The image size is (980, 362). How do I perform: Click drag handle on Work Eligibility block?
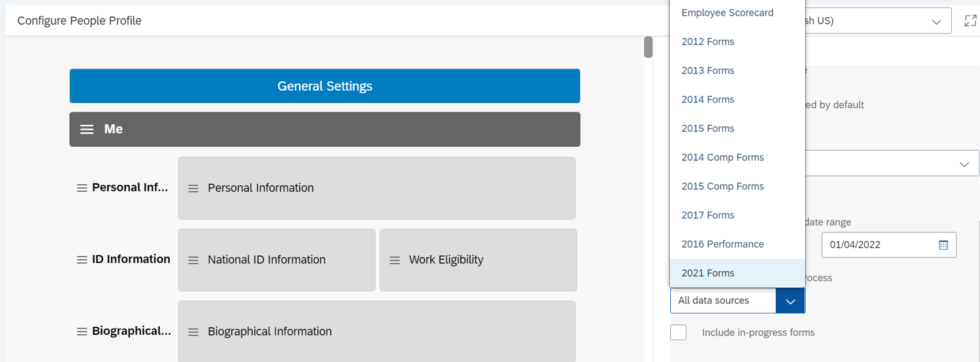point(395,260)
